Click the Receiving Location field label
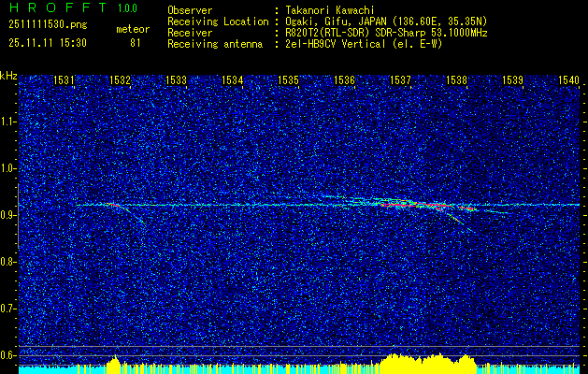The height and width of the screenshot is (374, 588). pos(218,22)
